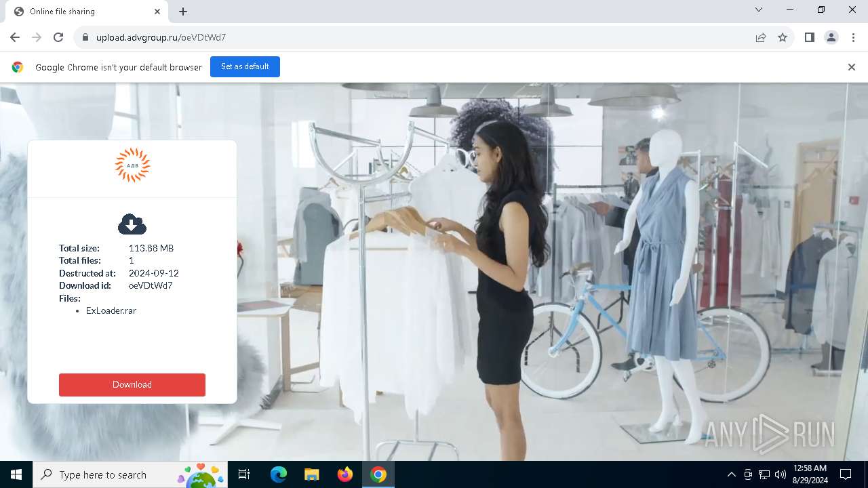
Task: Click the address bar URL
Action: [161, 37]
